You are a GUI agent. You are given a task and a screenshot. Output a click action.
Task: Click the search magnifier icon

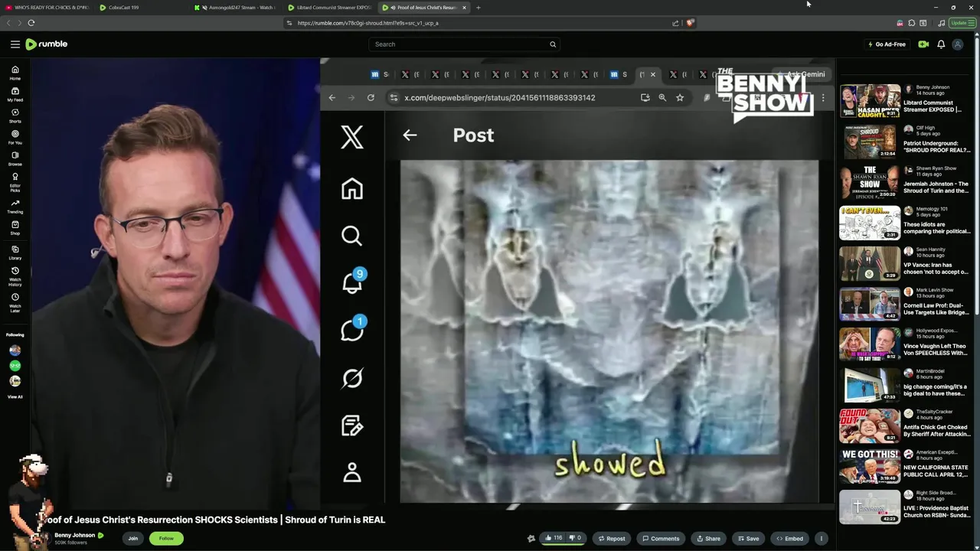tap(553, 44)
